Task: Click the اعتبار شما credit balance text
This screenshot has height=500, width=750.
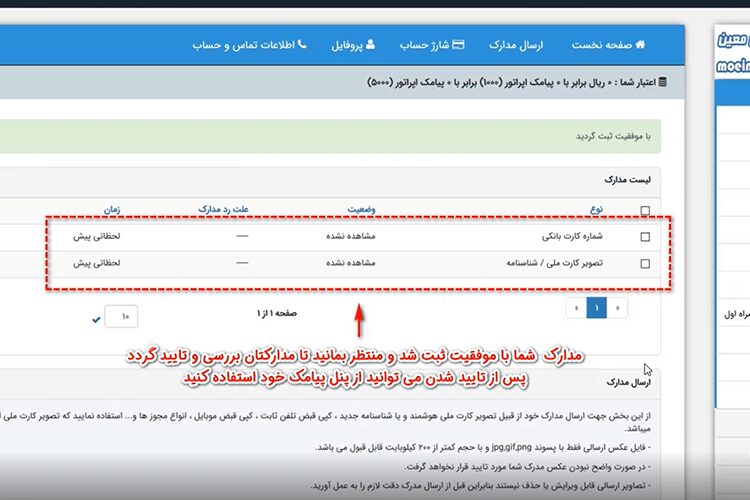Action: pyautogui.click(x=512, y=82)
